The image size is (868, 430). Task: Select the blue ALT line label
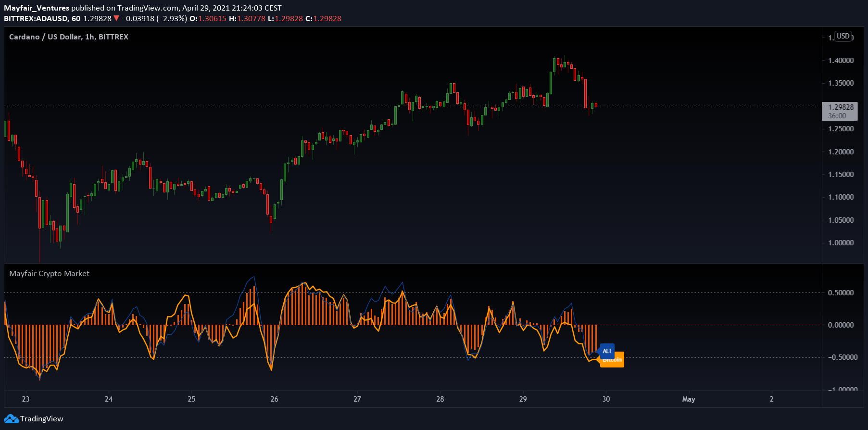tap(607, 351)
